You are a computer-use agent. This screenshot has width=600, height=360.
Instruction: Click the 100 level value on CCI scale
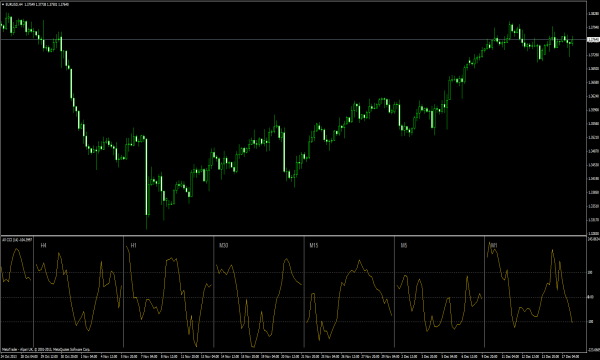591,273
